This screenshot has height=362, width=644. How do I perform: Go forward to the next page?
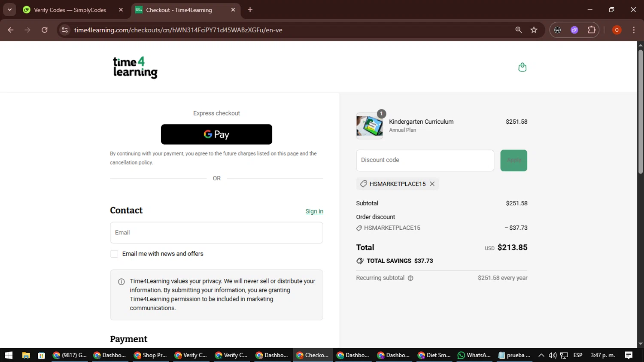tap(27, 30)
